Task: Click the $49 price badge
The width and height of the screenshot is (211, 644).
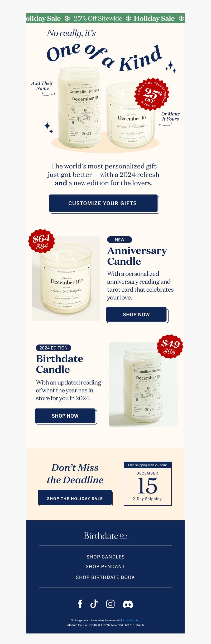Action: point(170,346)
